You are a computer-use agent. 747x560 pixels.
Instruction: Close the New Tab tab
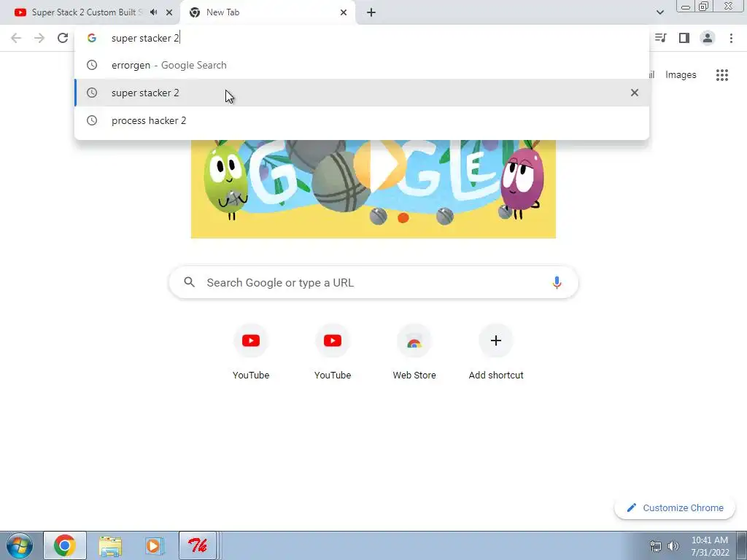click(x=344, y=12)
